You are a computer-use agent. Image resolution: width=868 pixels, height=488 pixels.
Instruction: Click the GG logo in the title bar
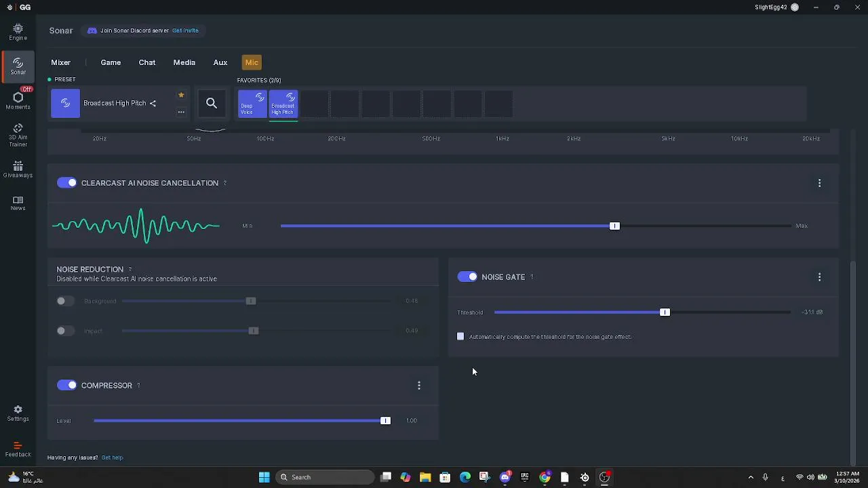[x=25, y=7]
